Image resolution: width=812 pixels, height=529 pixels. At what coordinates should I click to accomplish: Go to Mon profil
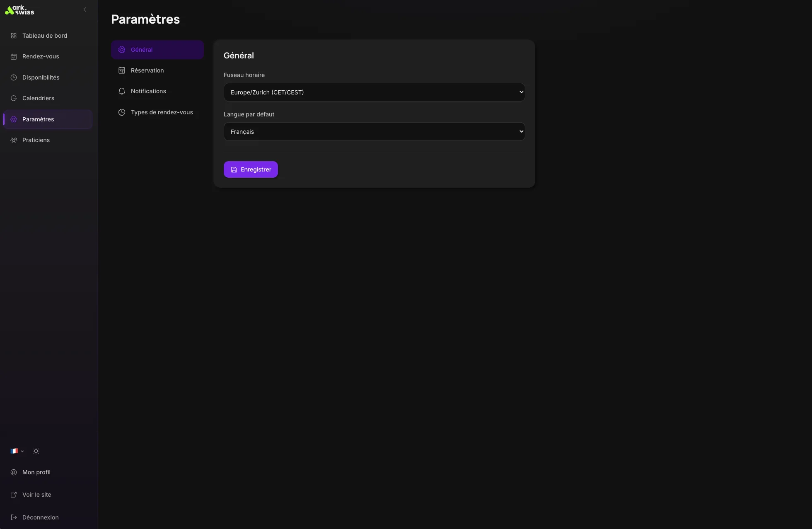point(36,472)
